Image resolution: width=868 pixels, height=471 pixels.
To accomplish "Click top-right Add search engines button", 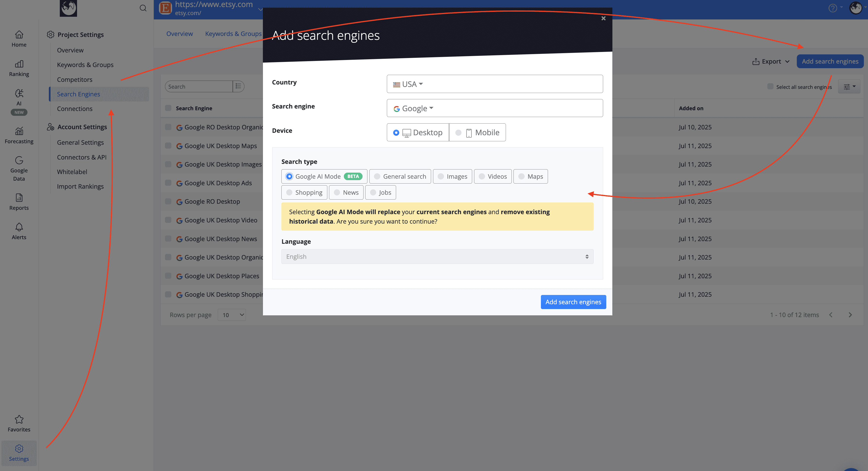I will (830, 61).
